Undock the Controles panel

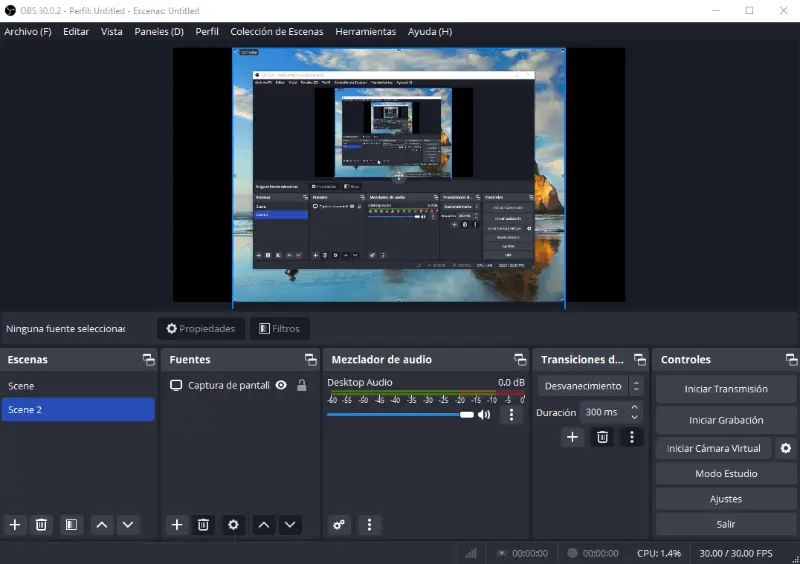point(791,360)
